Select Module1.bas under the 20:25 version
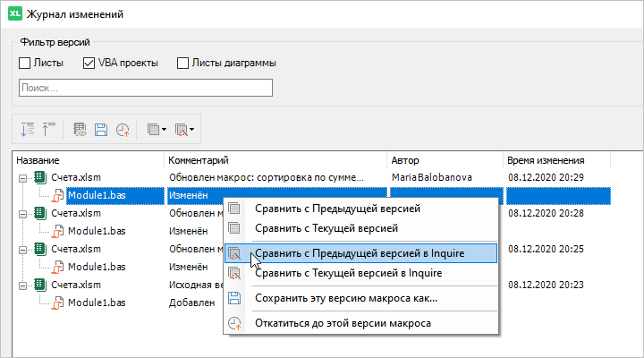Screen dimensions: 644x358 (97, 267)
